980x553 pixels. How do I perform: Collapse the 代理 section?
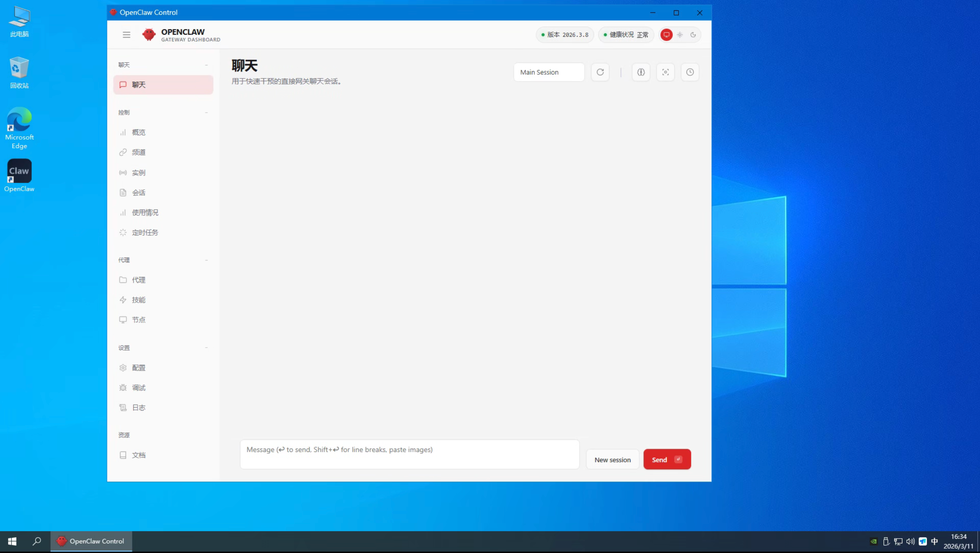(206, 260)
